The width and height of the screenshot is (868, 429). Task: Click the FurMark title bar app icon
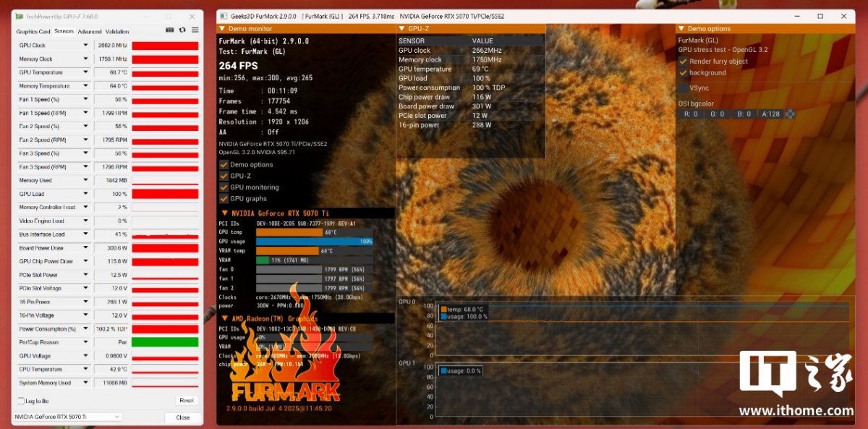pyautogui.click(x=224, y=16)
